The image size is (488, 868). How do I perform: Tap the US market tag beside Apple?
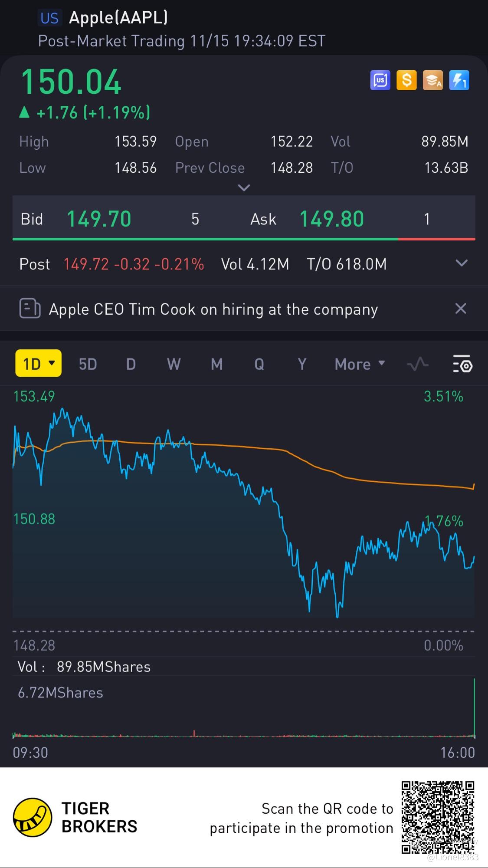(x=49, y=18)
